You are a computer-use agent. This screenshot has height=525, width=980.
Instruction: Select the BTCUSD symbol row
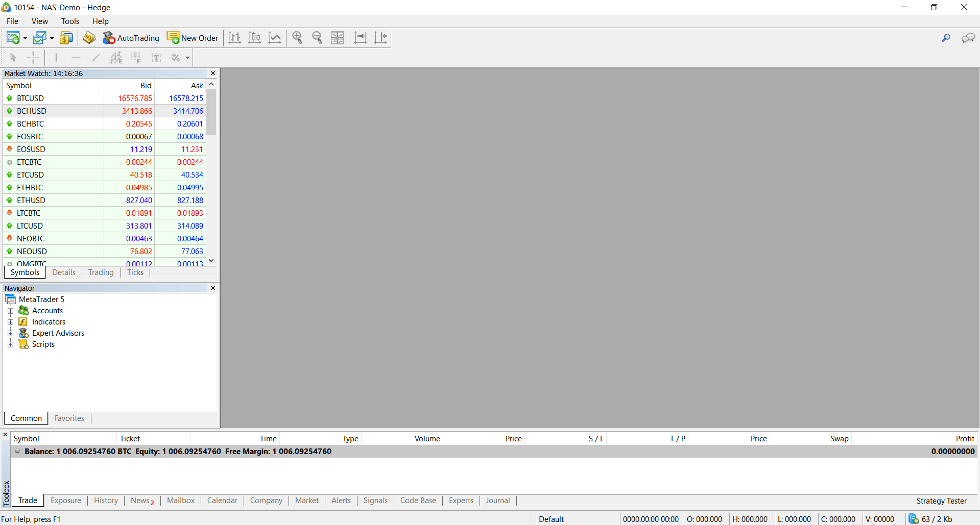click(105, 98)
